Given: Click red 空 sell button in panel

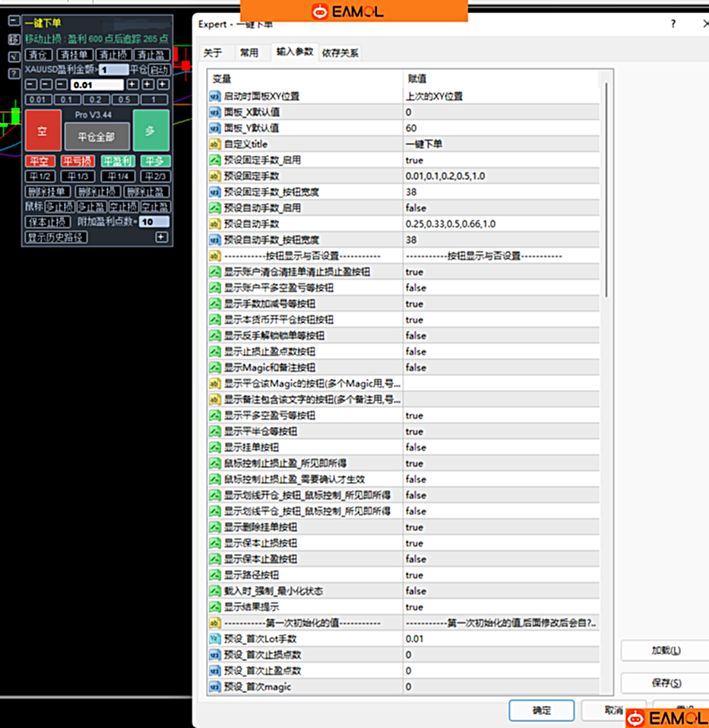Looking at the screenshot, I should coord(43,131).
